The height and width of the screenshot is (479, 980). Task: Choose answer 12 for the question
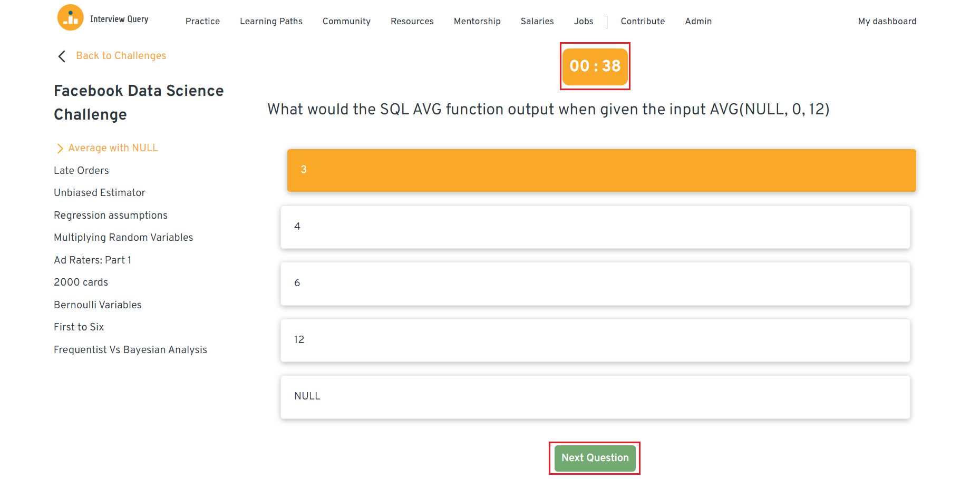click(x=595, y=340)
